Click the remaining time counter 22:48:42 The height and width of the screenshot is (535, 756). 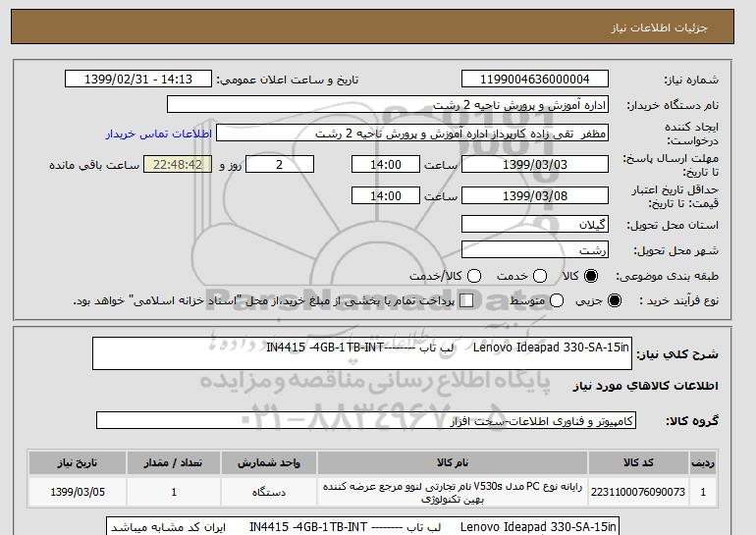coord(178,164)
